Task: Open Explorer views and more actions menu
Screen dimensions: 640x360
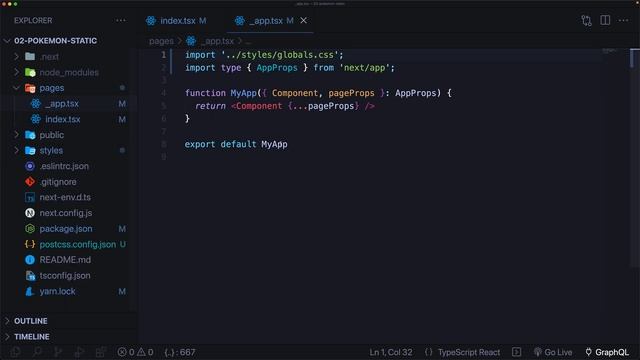Action: point(120,20)
